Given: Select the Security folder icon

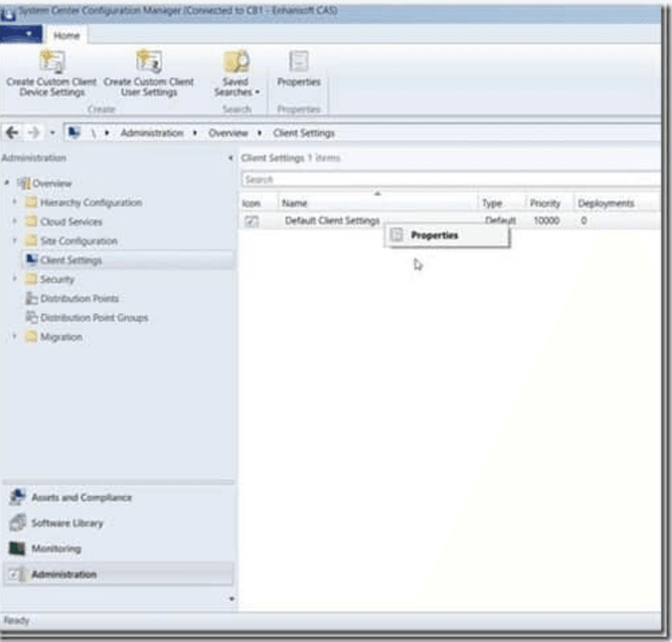Looking at the screenshot, I should click(30, 279).
